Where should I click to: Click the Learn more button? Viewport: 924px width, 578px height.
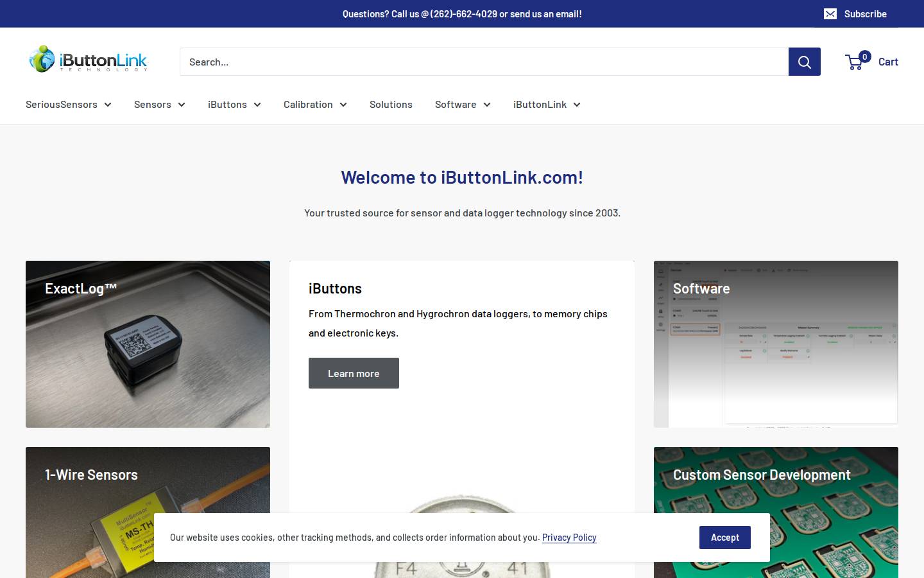click(x=354, y=373)
